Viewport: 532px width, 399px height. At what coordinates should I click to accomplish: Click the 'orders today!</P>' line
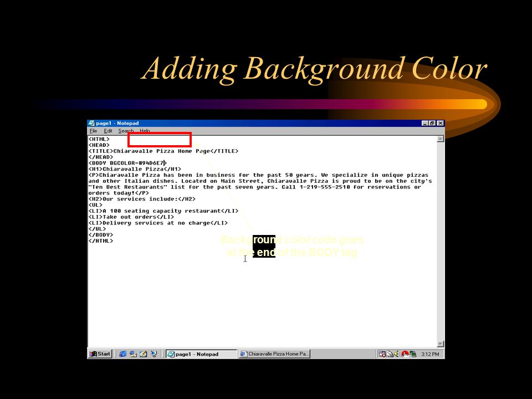pyautogui.click(x=119, y=193)
